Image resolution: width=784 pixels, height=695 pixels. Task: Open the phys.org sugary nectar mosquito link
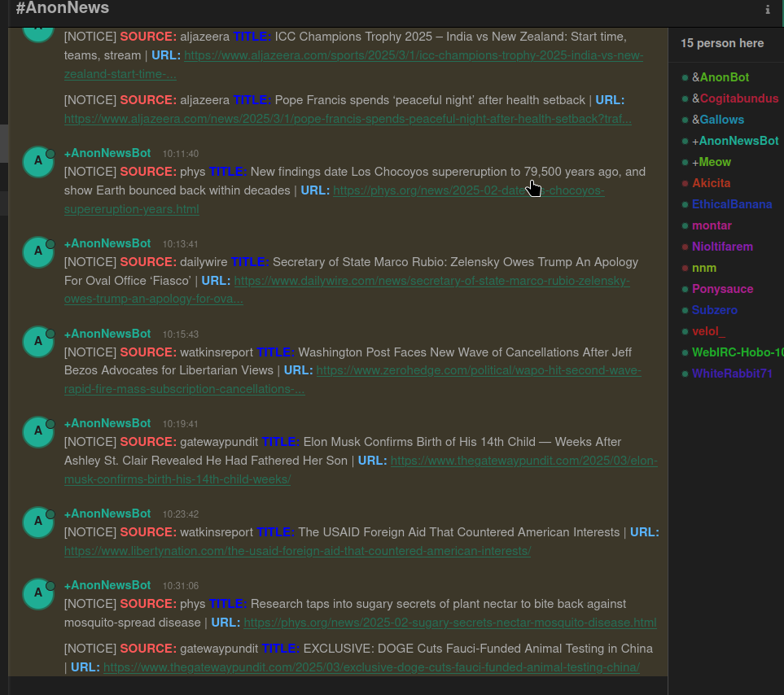click(450, 623)
